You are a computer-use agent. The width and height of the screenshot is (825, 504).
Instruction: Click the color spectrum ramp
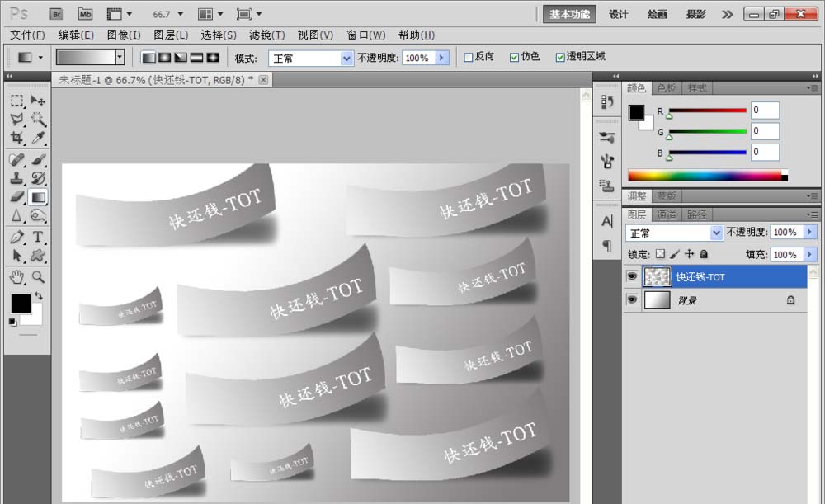click(x=708, y=176)
